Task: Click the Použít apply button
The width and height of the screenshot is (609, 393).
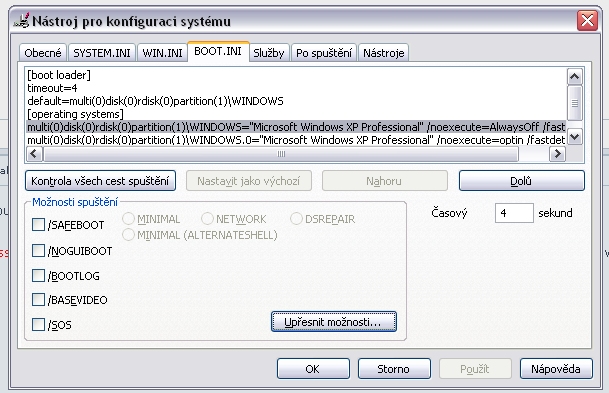Action: [x=475, y=369]
